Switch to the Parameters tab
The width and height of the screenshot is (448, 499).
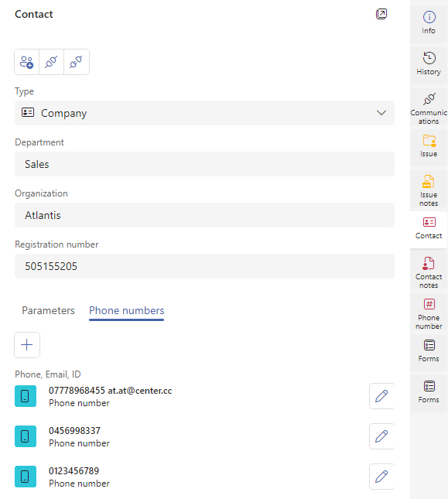point(48,310)
